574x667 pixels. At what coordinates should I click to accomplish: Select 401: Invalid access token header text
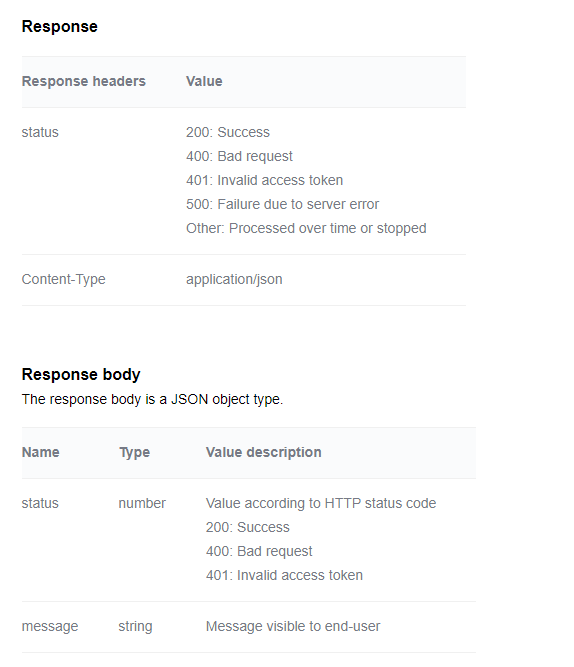point(264,180)
